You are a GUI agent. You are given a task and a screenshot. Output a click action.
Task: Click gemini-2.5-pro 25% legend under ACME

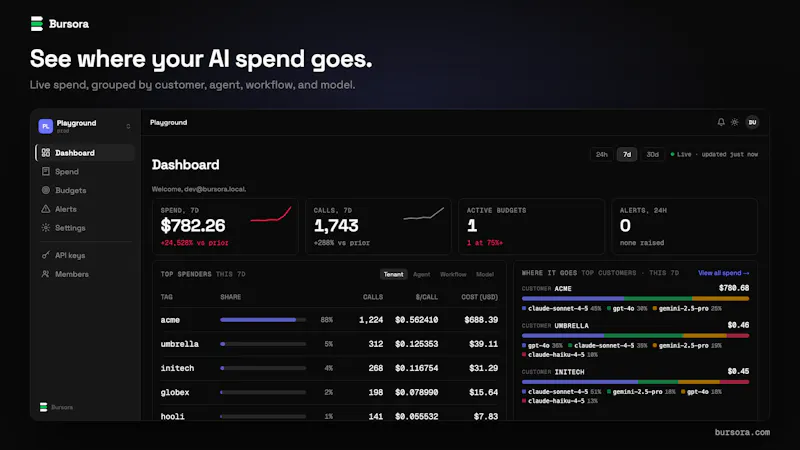click(687, 309)
